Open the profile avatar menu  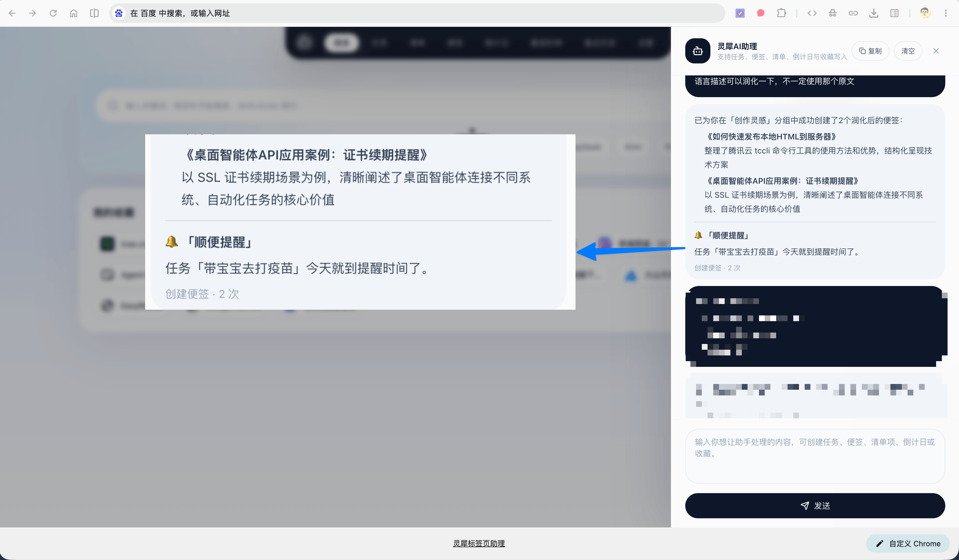(925, 13)
